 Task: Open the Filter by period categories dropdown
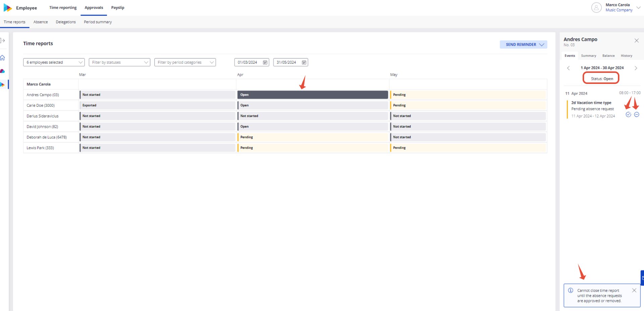click(185, 62)
